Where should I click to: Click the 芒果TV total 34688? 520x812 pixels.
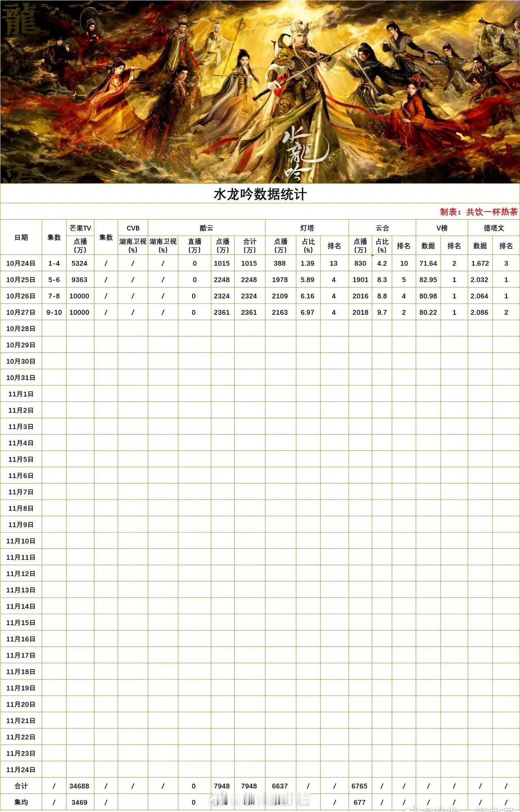[x=79, y=786]
